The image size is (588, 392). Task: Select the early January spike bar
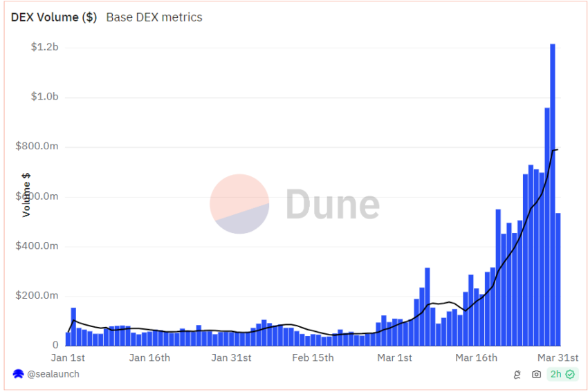(73, 327)
